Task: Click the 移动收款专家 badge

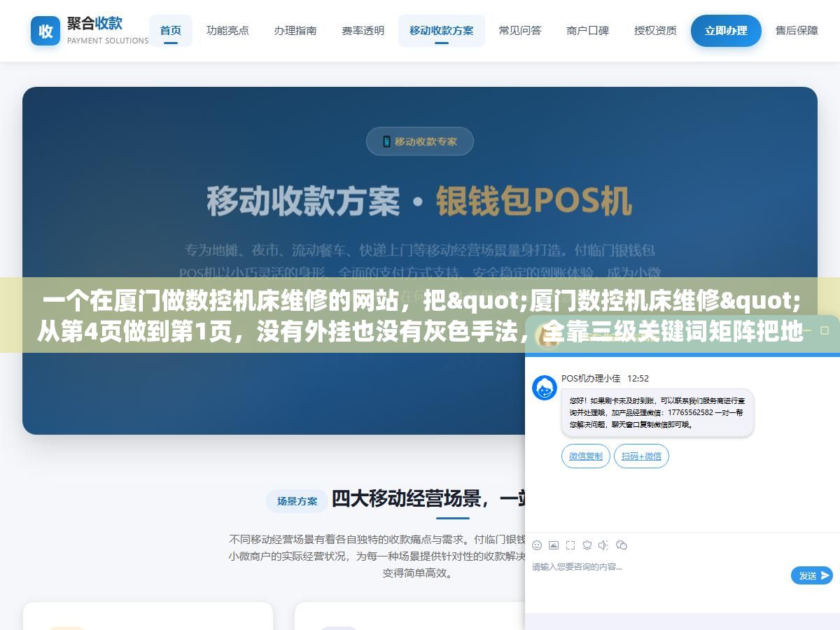Action: point(420,141)
